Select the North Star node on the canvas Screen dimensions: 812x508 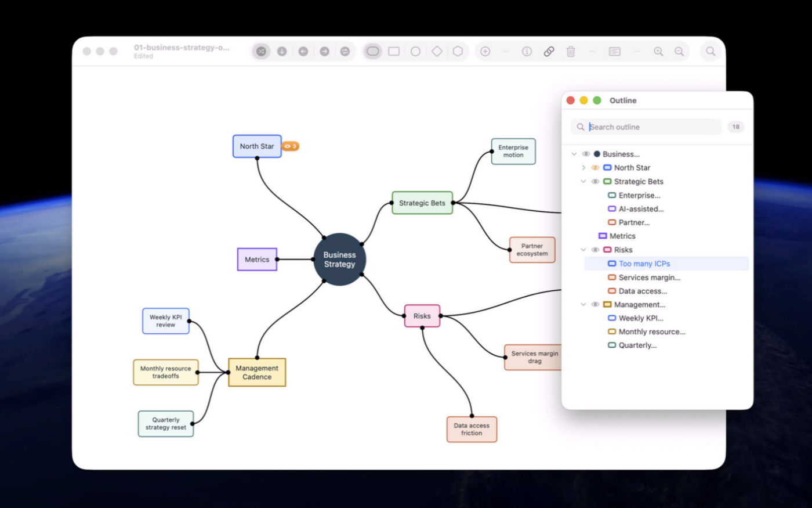click(257, 146)
